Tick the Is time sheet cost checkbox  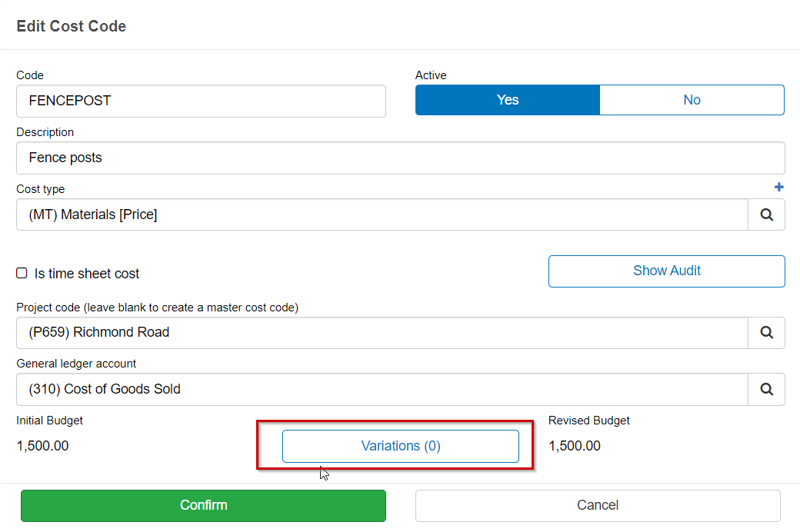tap(22, 274)
